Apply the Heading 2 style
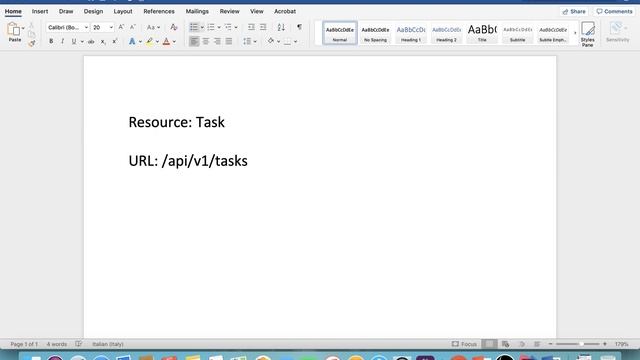The height and width of the screenshot is (360, 640). pos(446,33)
